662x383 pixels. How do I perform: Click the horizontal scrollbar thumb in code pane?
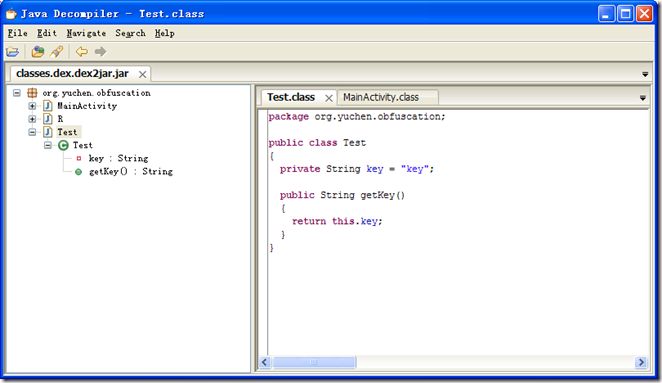(x=314, y=362)
